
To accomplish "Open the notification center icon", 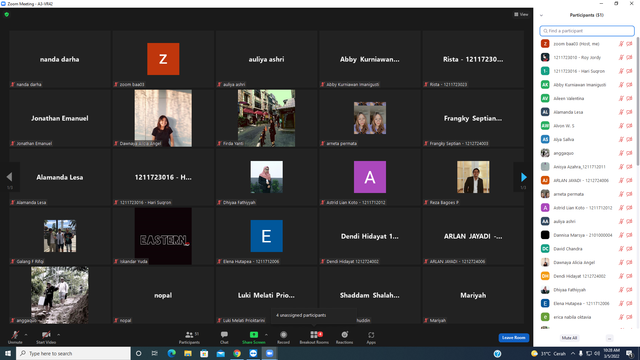I will tap(629, 353).
